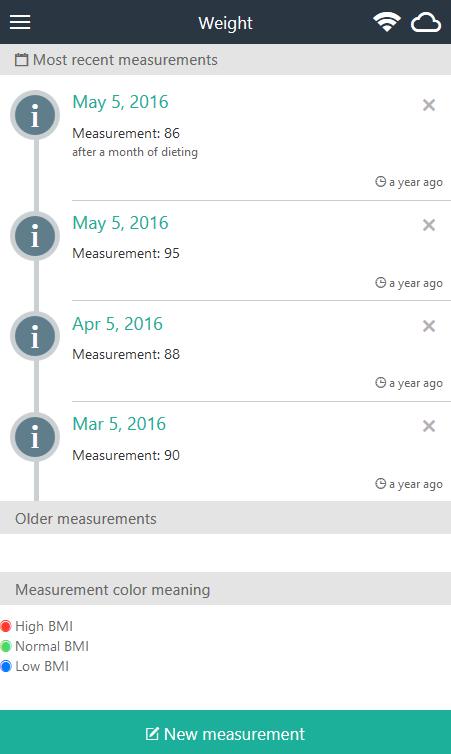This screenshot has width=451, height=754.
Task: Open info icon for the 86 measurement
Action: point(35,115)
